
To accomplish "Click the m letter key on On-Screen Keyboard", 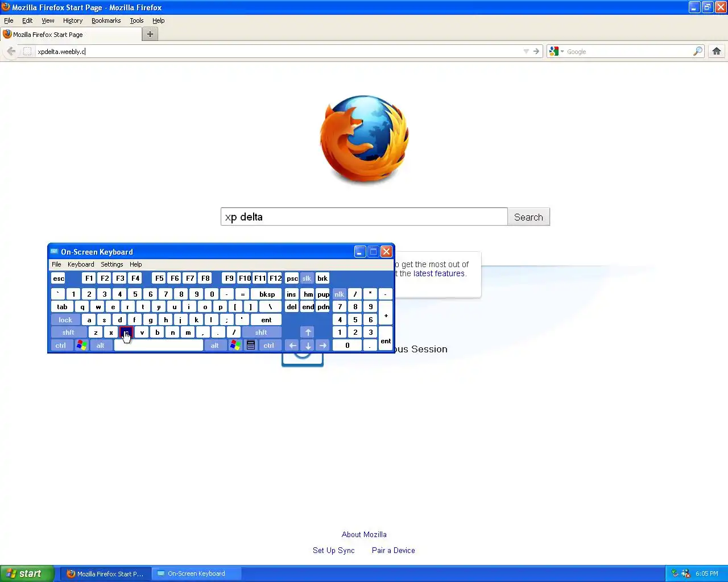I will (x=188, y=332).
